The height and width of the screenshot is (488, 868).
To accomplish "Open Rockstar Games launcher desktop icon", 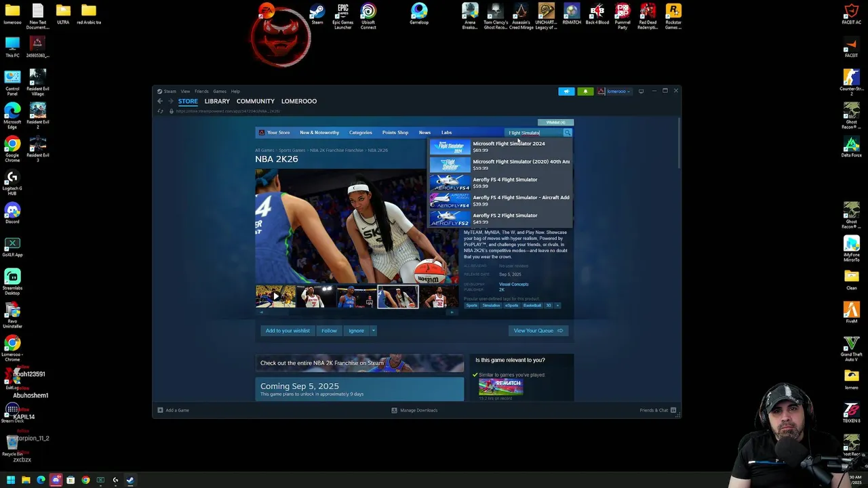I will (673, 16).
